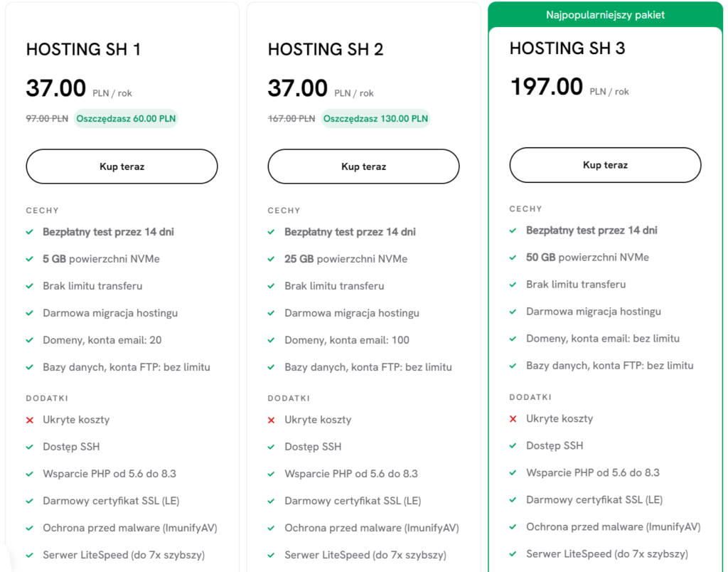
Task: Click checkmark beside Darmowy certyfikat SSL in SH 3
Action: point(513,500)
